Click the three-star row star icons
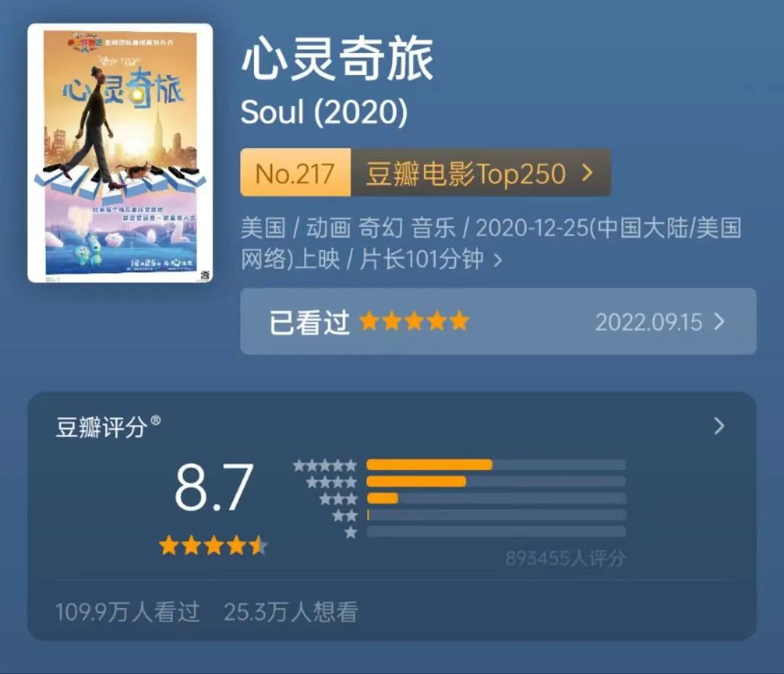 point(338,498)
